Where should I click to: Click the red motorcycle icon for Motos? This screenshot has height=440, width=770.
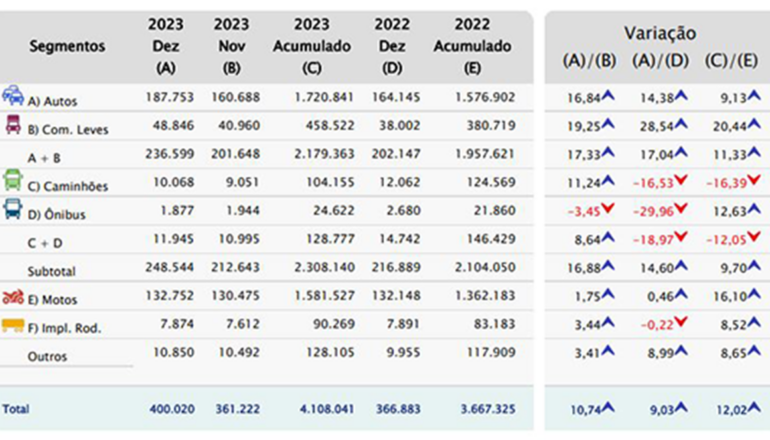(x=13, y=297)
